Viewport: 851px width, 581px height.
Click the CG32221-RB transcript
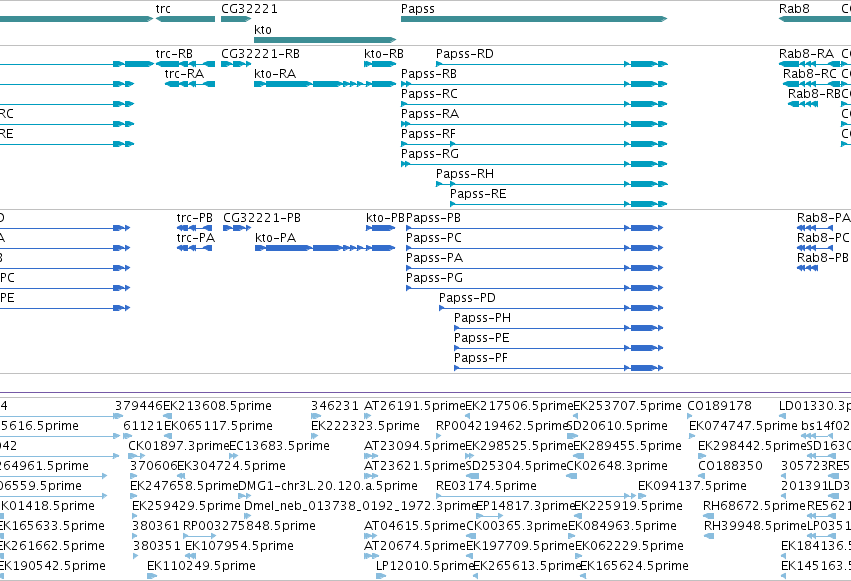236,64
